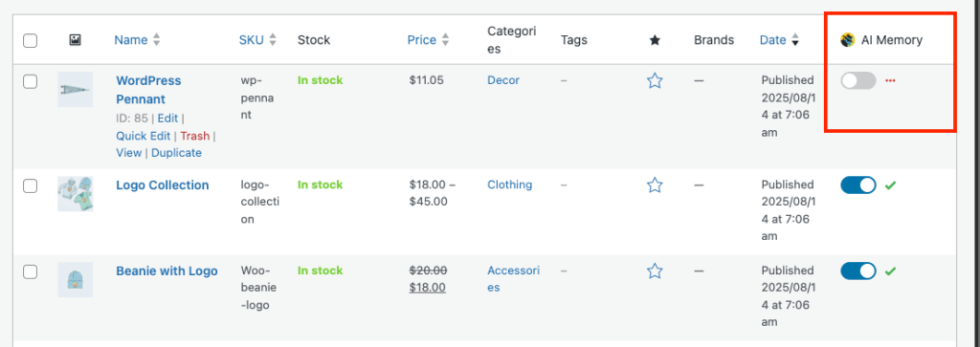Screen dimensions: 980x347
Task: Click the $11.05 price value
Action: click(x=427, y=80)
